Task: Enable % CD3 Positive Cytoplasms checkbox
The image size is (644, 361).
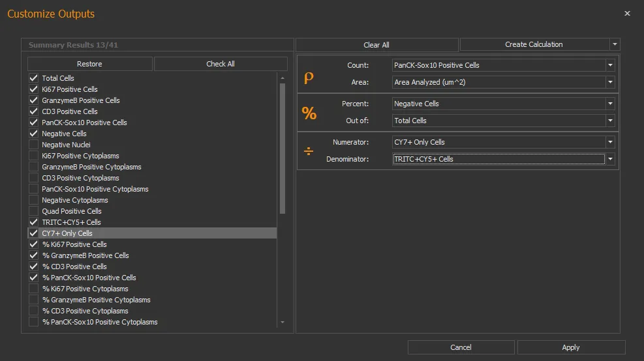Action: tap(34, 311)
